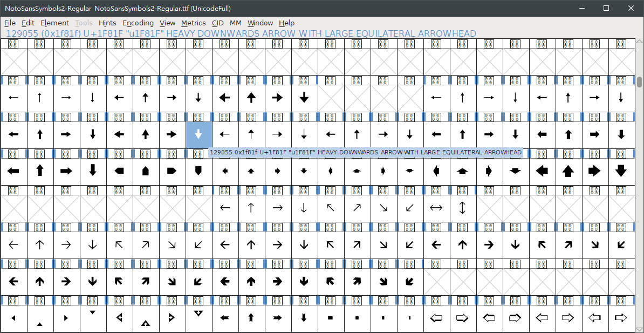
Task: Open the File menu
Action: (x=10, y=23)
